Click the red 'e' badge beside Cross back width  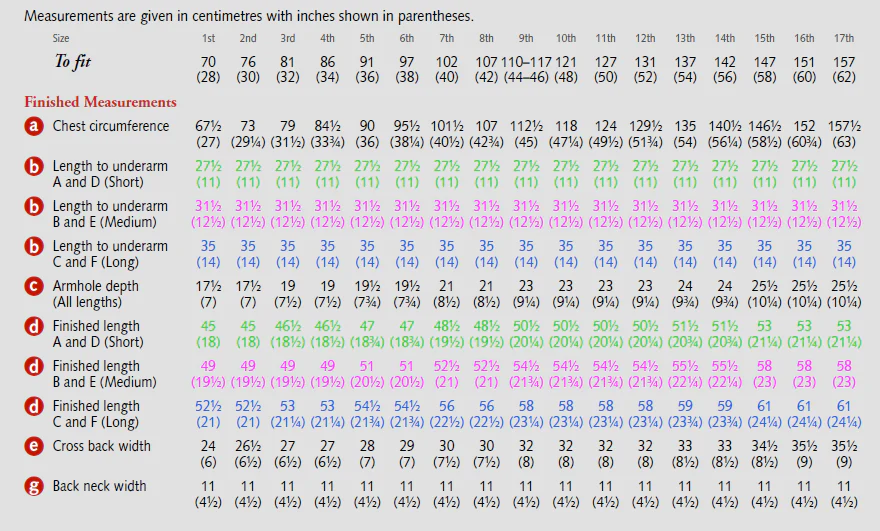pos(35,447)
